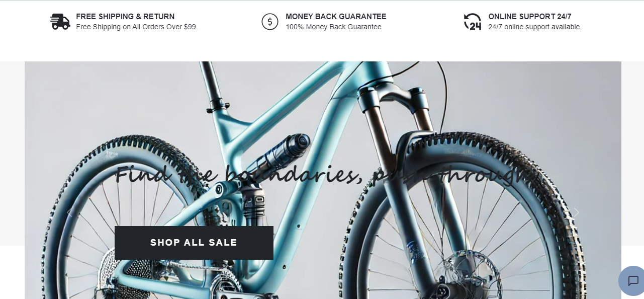Click the delivery truck shipping icon
The width and height of the screenshot is (644, 299).
point(60,22)
